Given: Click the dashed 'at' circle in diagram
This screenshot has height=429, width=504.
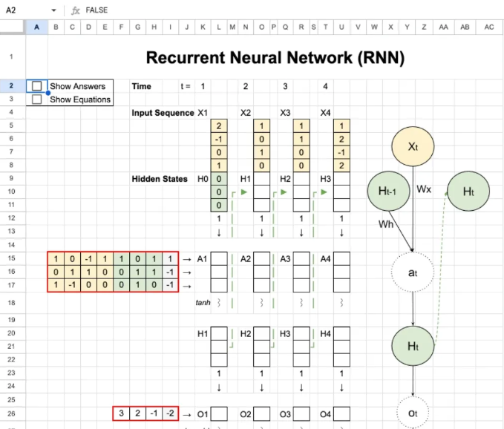Looking at the screenshot, I should point(413,273).
